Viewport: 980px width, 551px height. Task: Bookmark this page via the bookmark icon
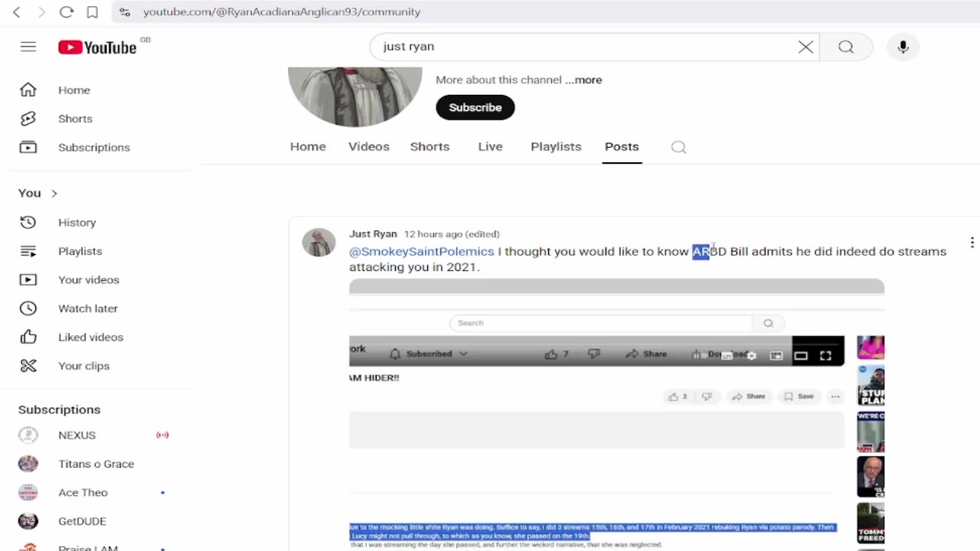click(x=92, y=12)
